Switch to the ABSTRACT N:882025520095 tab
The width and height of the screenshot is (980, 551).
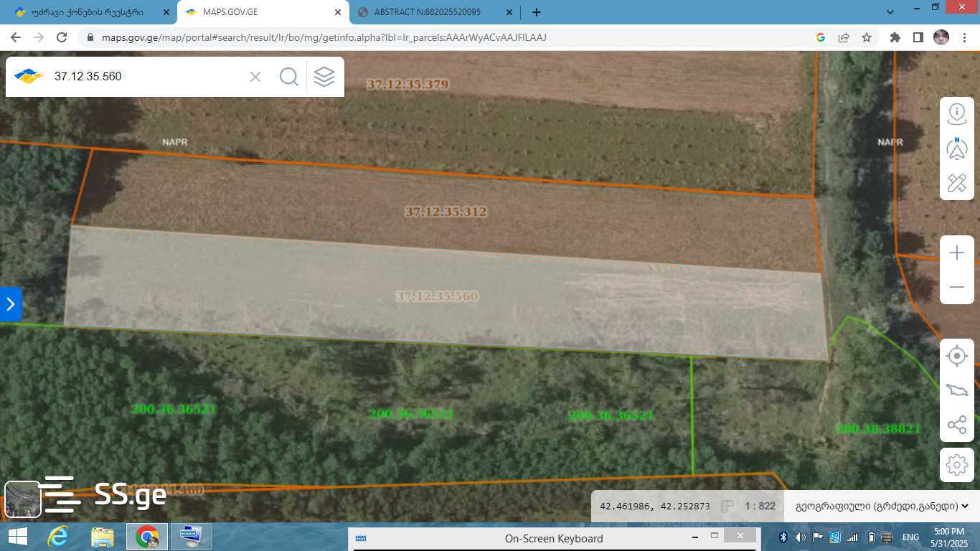[428, 12]
